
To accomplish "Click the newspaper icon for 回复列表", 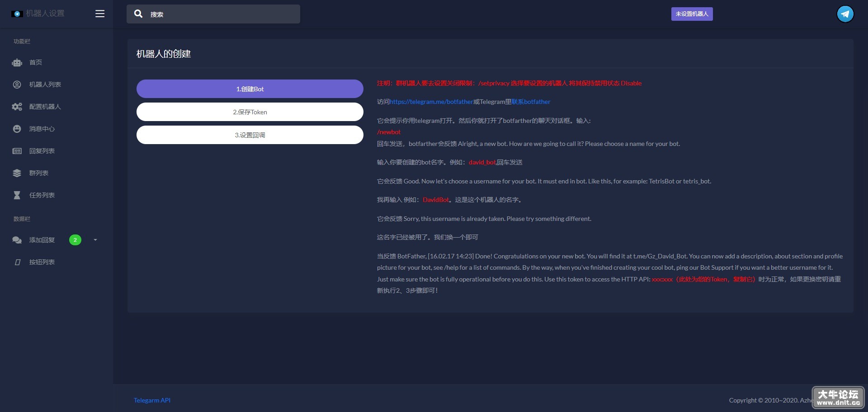I will coord(17,151).
